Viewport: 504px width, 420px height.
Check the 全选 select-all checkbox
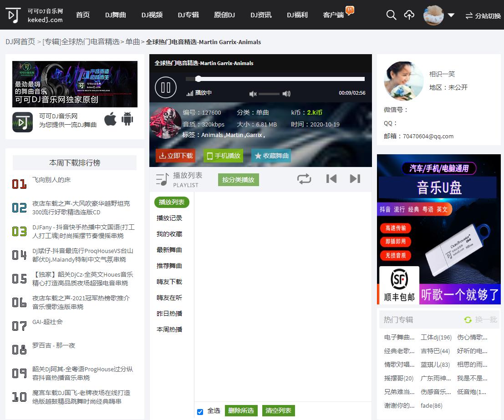coord(200,411)
